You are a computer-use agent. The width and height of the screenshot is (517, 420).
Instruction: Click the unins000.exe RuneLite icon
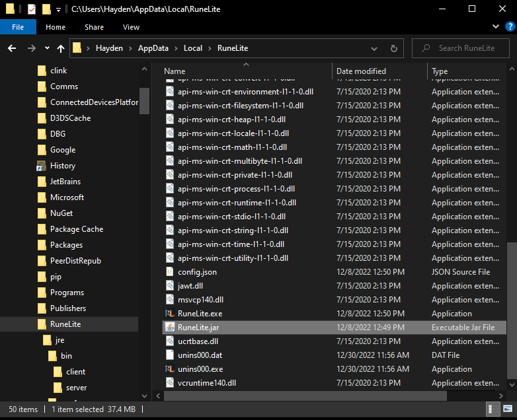click(169, 368)
